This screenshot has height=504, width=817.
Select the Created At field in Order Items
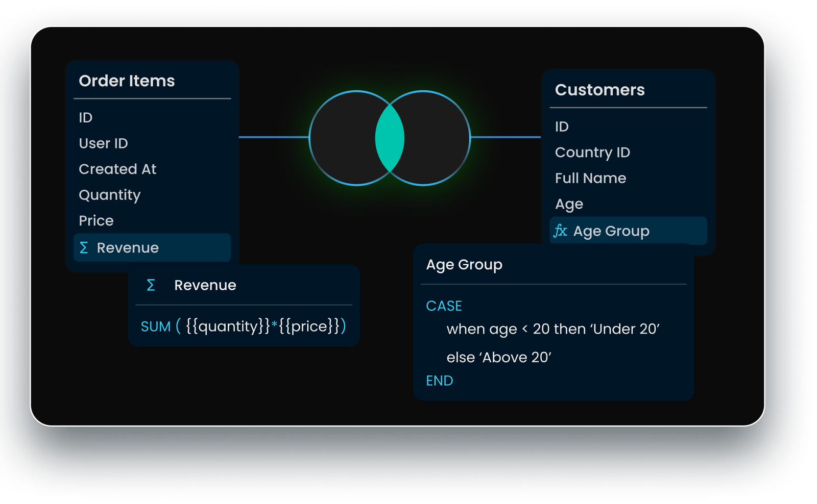[x=117, y=169]
